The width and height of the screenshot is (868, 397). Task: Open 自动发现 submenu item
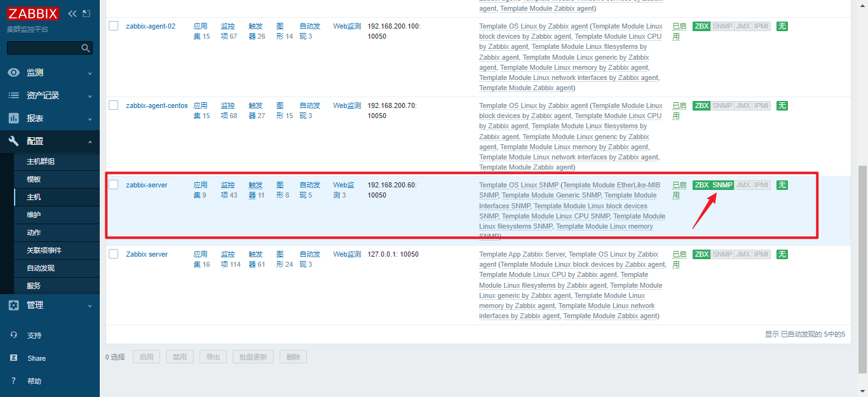tap(57, 268)
